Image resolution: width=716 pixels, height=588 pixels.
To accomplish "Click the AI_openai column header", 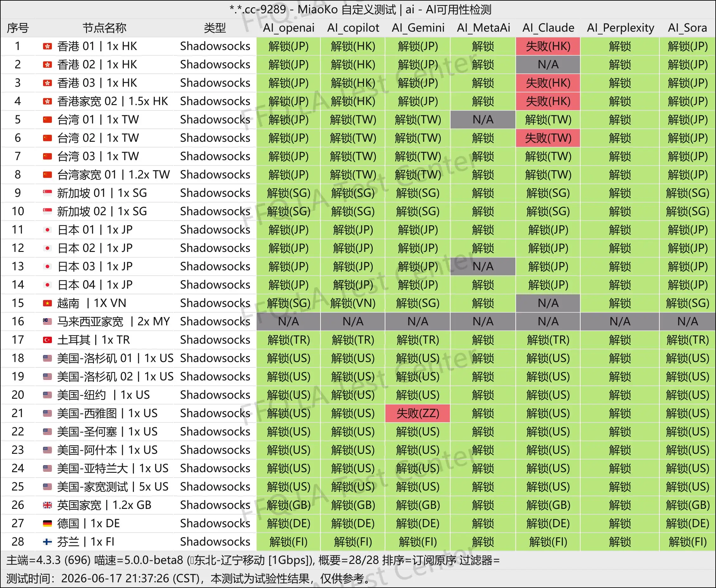I will (x=289, y=28).
